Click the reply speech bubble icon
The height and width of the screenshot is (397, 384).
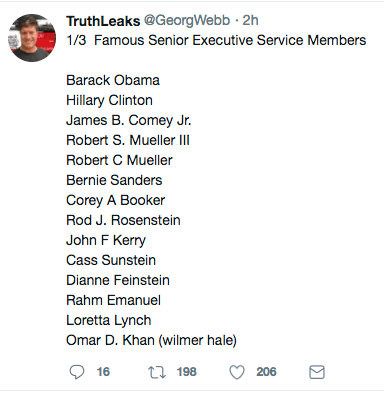pyautogui.click(x=77, y=372)
